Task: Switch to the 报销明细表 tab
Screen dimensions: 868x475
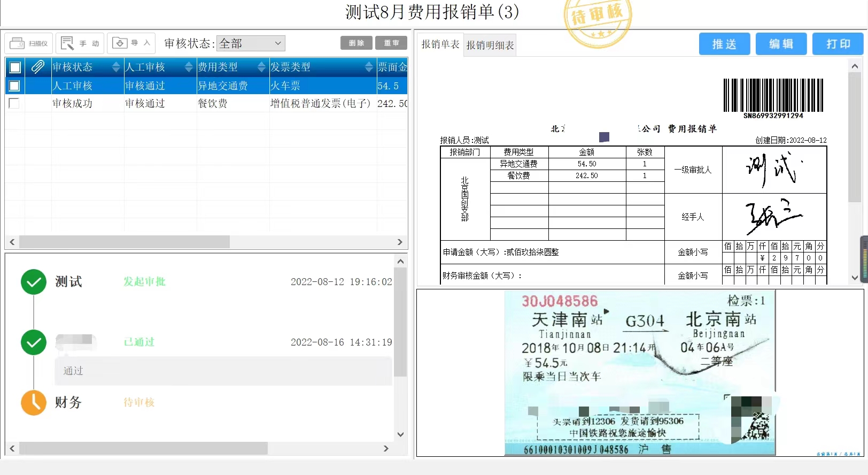Action: [490, 45]
